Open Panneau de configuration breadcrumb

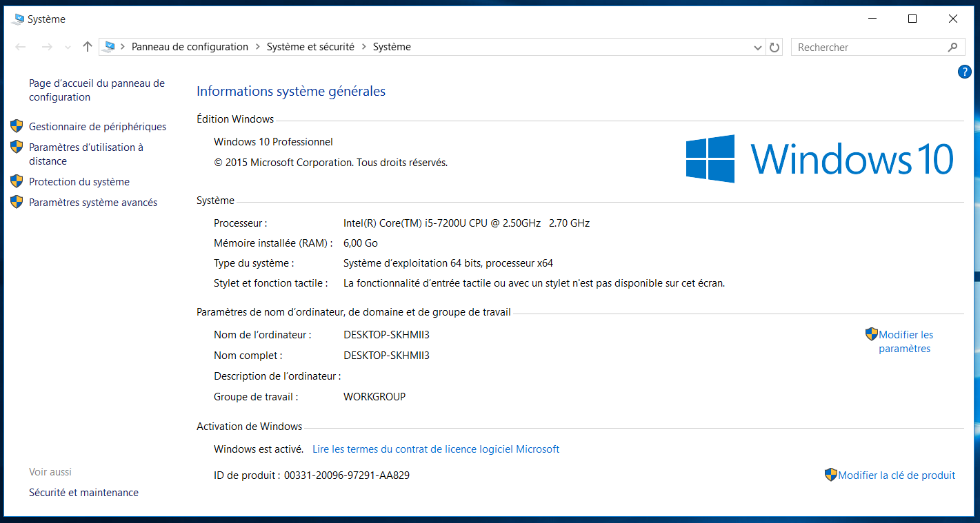(190, 47)
